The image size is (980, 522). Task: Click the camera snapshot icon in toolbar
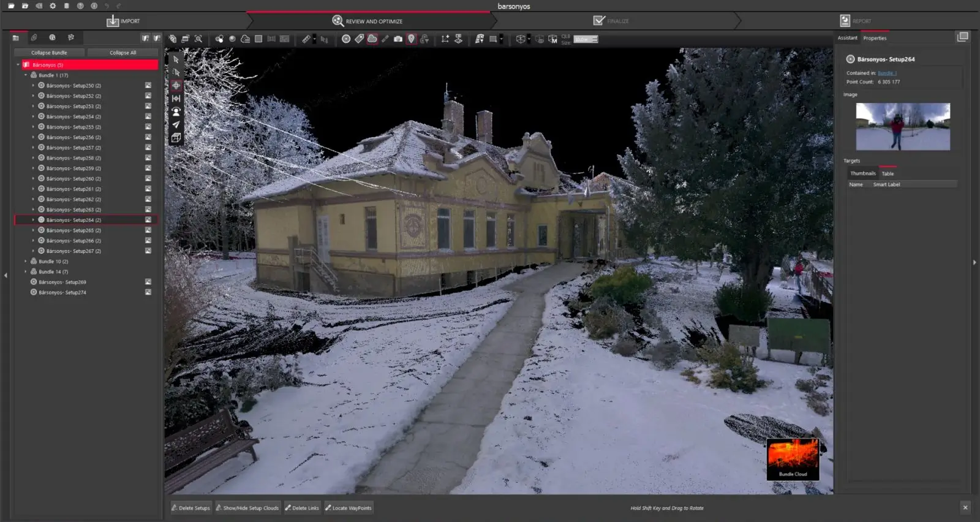coord(398,39)
